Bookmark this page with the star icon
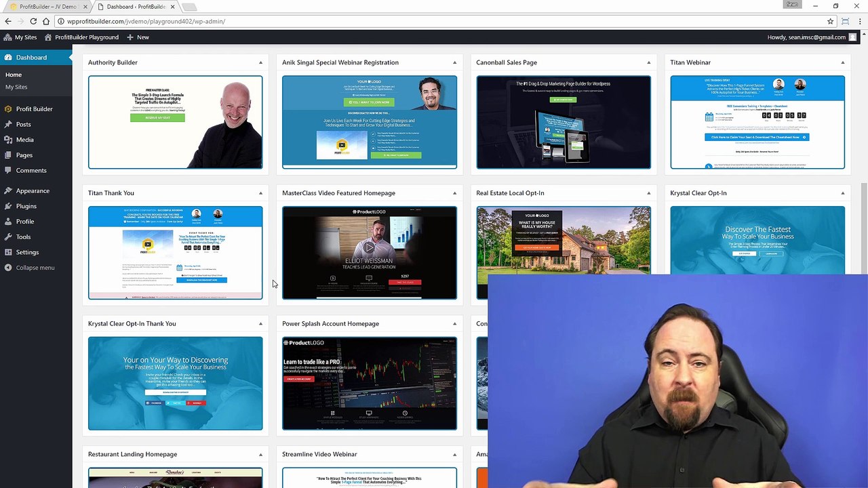Image resolution: width=868 pixels, height=488 pixels. pyautogui.click(x=830, y=21)
